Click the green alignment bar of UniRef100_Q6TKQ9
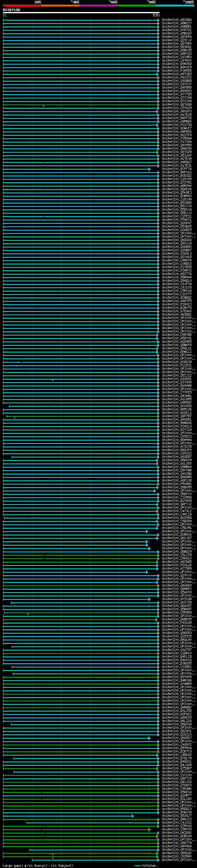This screenshot has width=197, height=868. pos(81,105)
